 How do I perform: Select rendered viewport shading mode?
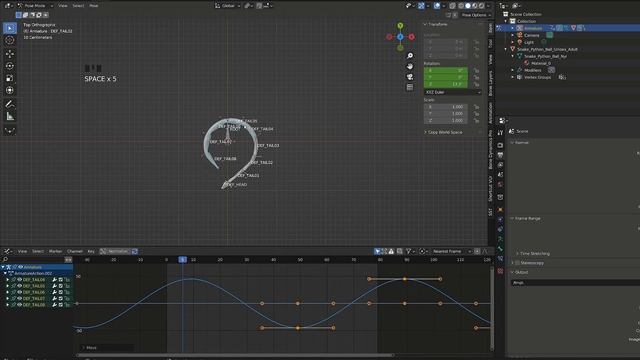click(x=482, y=6)
